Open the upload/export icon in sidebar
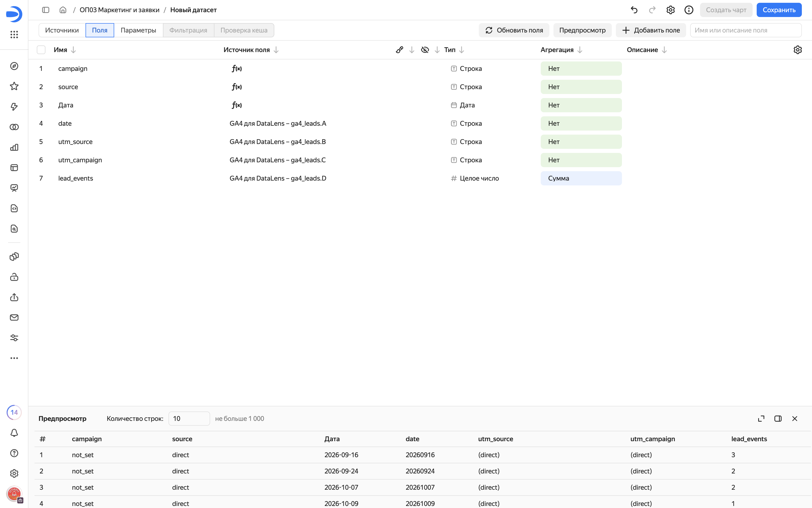Screen dimensions: 812x508 pos(14,297)
